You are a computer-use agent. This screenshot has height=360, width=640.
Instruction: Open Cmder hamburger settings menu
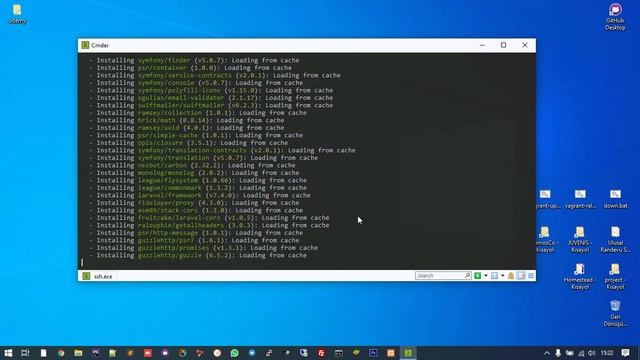click(531, 276)
